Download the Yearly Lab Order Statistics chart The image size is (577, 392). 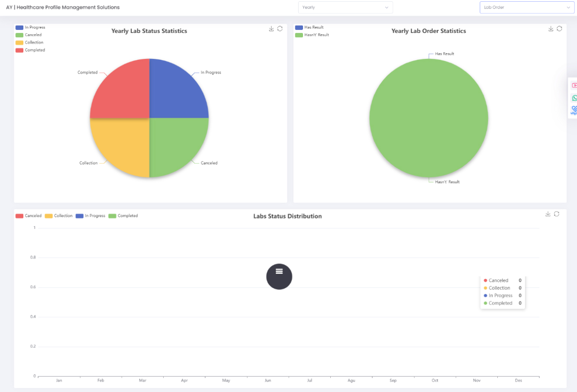[x=551, y=29]
